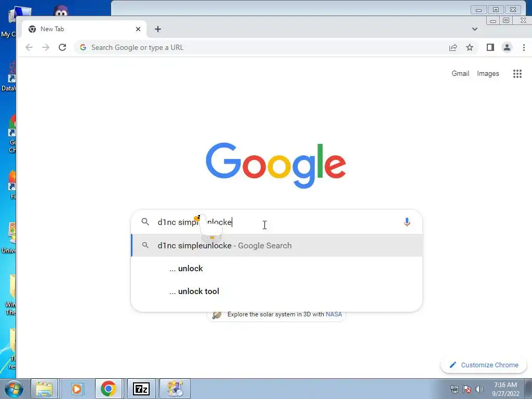The height and width of the screenshot is (399, 532).
Task: Open the Google apps grid
Action: click(x=517, y=74)
